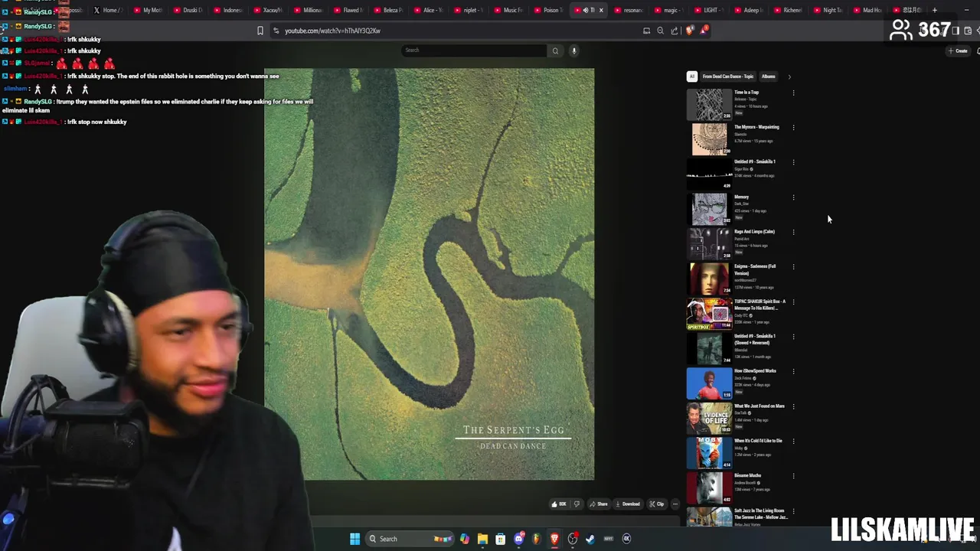
Task: Open Rags And Limps (Calm) title
Action: (x=754, y=231)
